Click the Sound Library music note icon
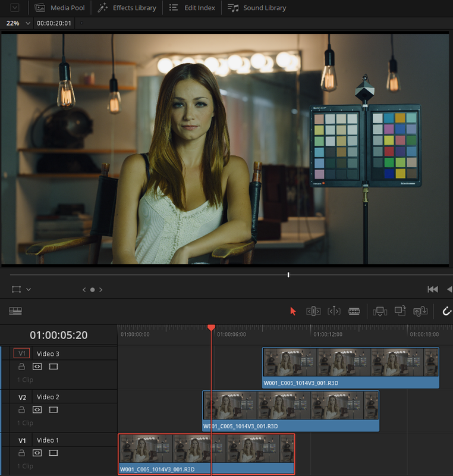453x476 pixels. (233, 8)
